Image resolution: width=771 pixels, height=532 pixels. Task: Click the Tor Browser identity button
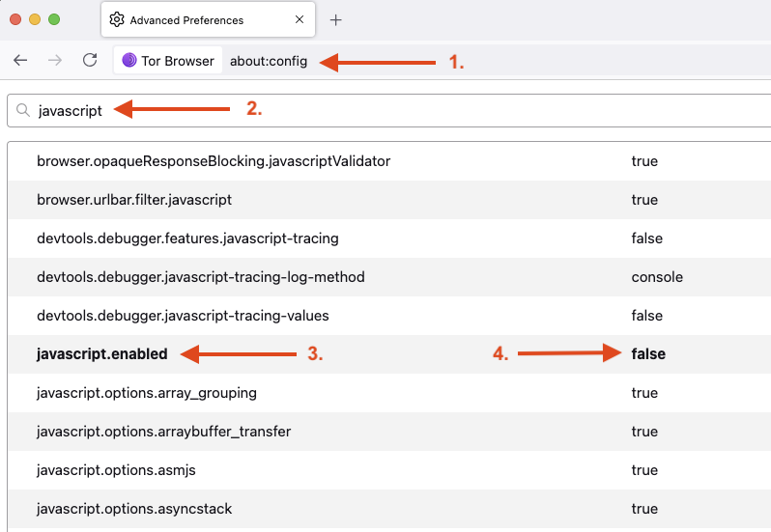pos(169,61)
